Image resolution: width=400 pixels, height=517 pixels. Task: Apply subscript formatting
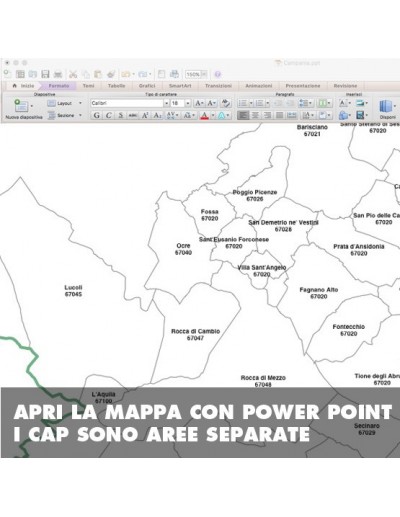pyautogui.click(x=157, y=115)
